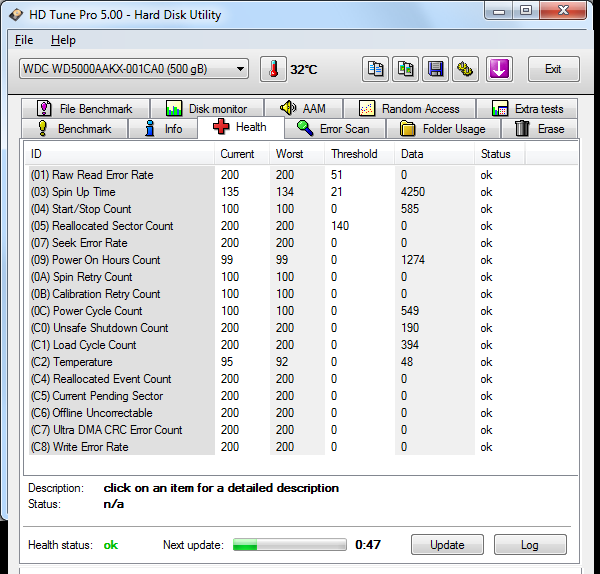Click the ID column header

[x=119, y=154]
